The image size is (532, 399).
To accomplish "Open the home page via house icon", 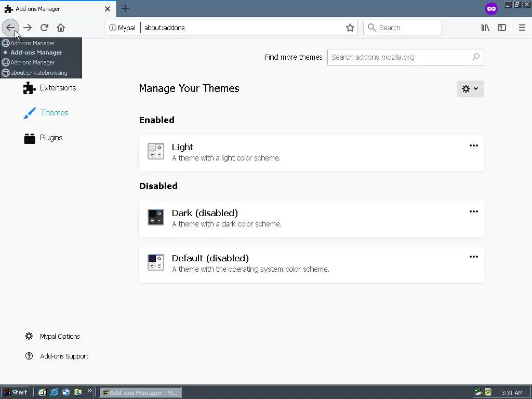I will pos(61,28).
